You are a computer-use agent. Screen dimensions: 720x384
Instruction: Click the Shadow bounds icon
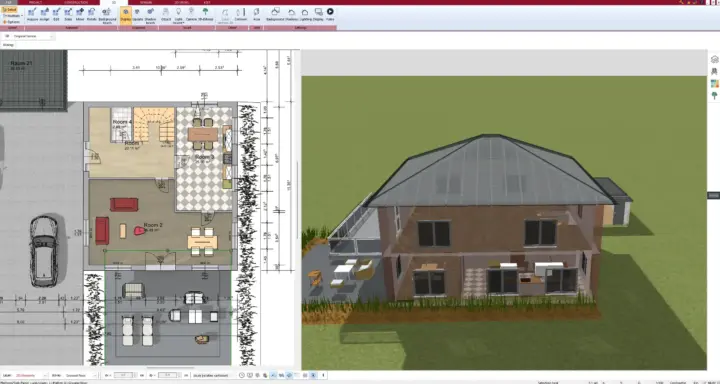[x=150, y=16]
